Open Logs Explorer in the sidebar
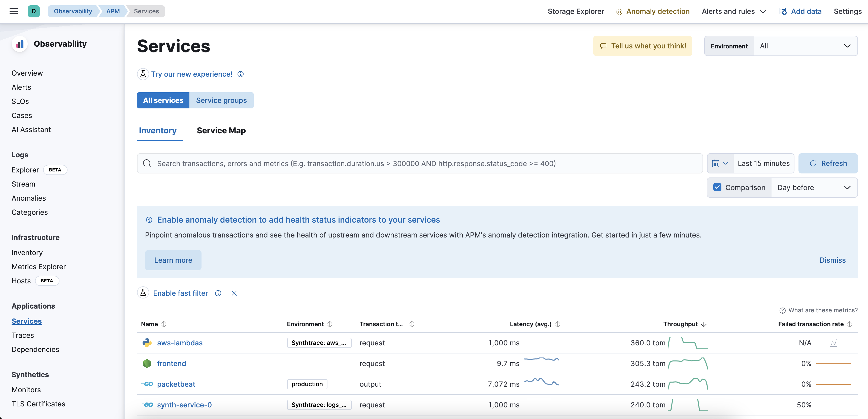This screenshot has height=419, width=868. point(25,170)
